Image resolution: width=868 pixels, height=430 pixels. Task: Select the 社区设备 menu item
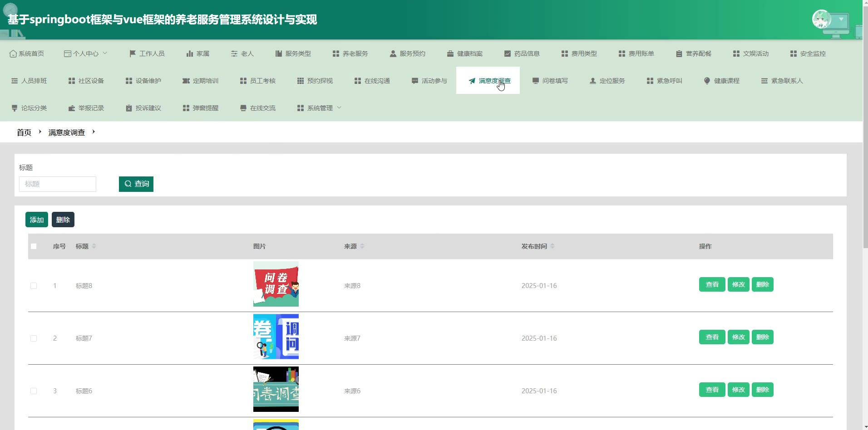pos(86,81)
